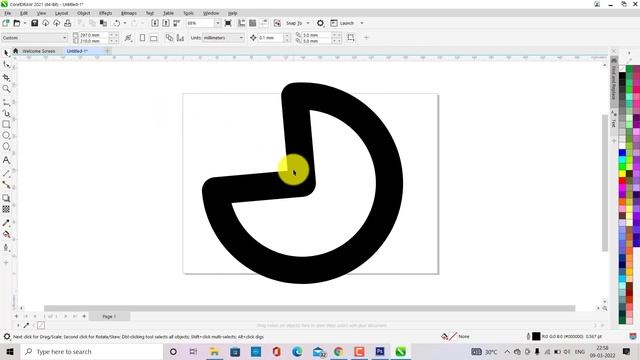
Task: Open the Options gear icon
Action: click(320, 23)
